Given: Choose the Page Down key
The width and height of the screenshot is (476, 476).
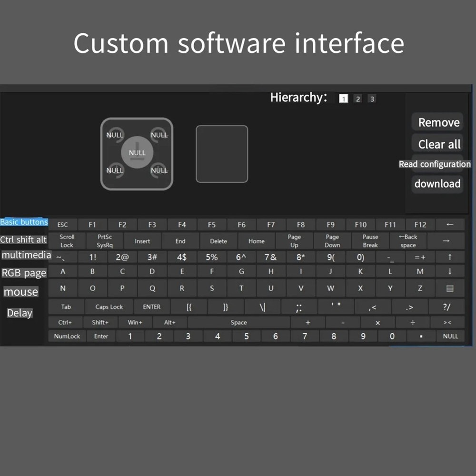Looking at the screenshot, I should point(331,240).
